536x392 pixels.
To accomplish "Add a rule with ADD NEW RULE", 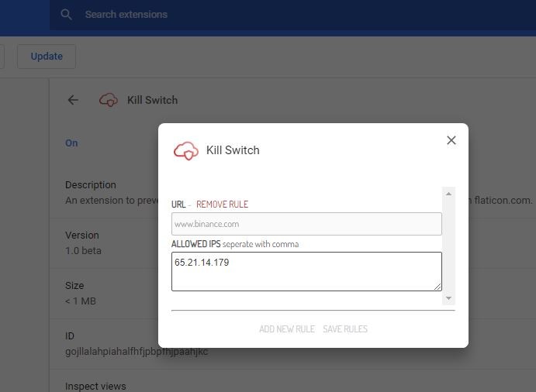I will pyautogui.click(x=287, y=329).
